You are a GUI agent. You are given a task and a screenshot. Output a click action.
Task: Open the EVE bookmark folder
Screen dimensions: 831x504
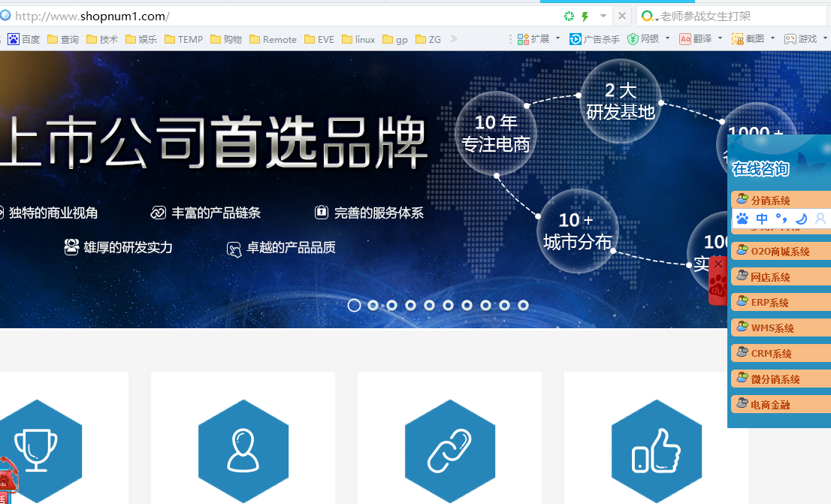tap(319, 39)
